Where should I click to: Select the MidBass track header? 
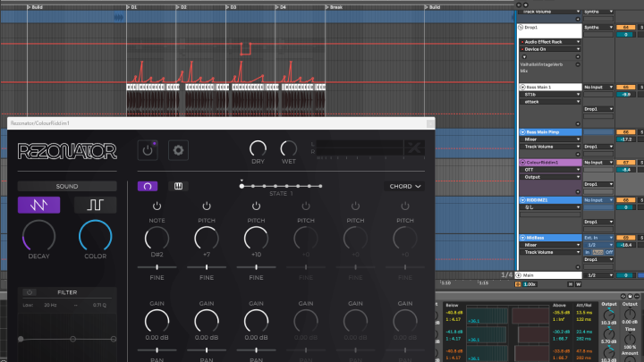pyautogui.click(x=550, y=238)
